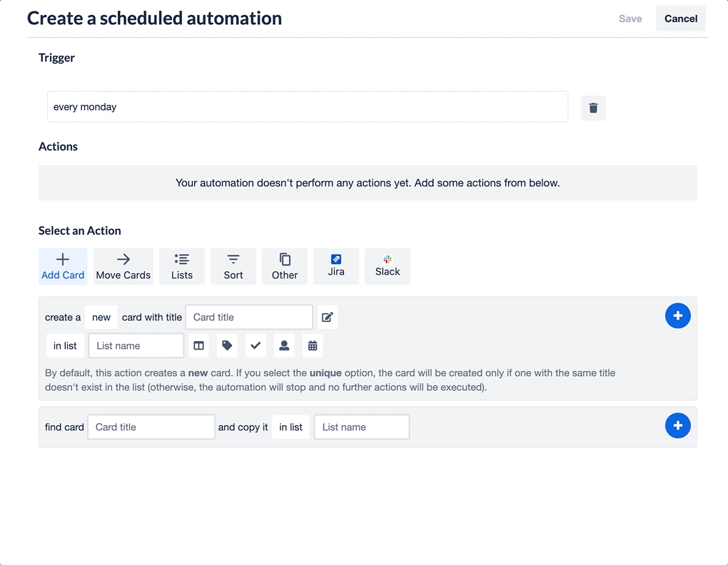Add the create card action with blue plus
Viewport: 728px width, 565px height.
click(677, 315)
